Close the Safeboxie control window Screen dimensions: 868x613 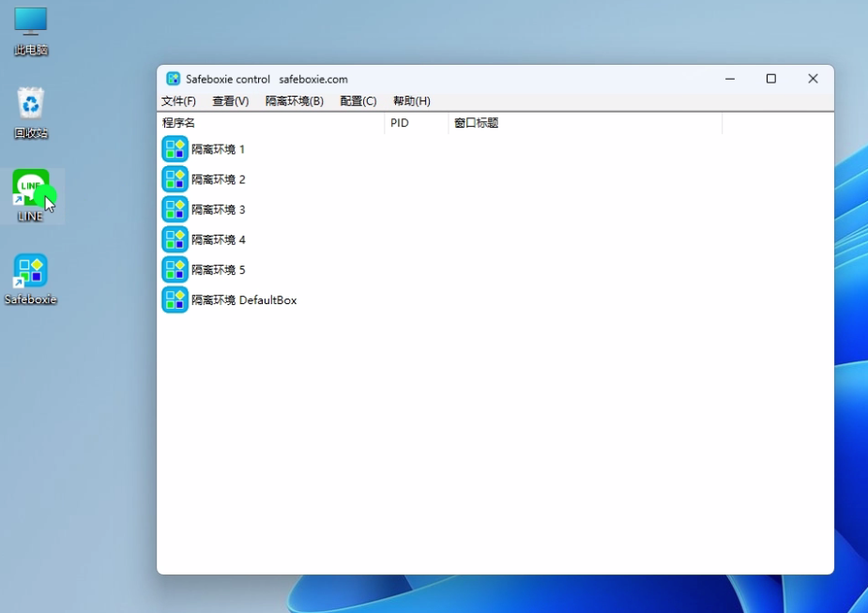pos(813,79)
